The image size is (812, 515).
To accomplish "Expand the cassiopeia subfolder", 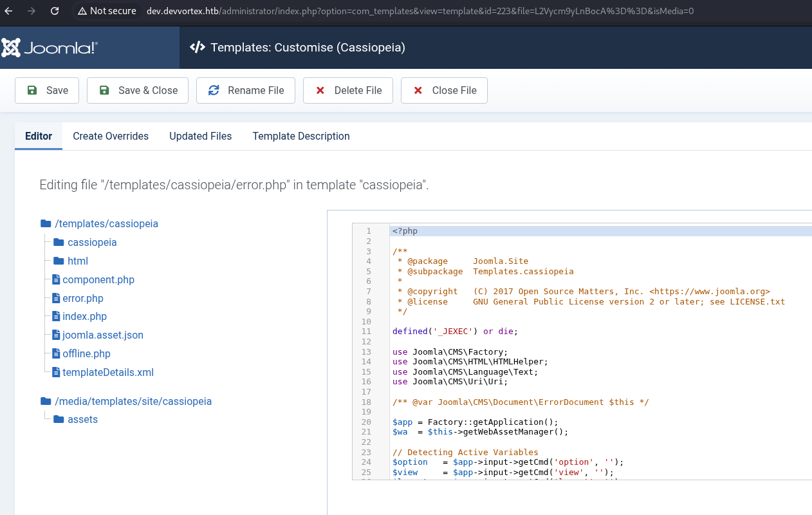I will [91, 242].
